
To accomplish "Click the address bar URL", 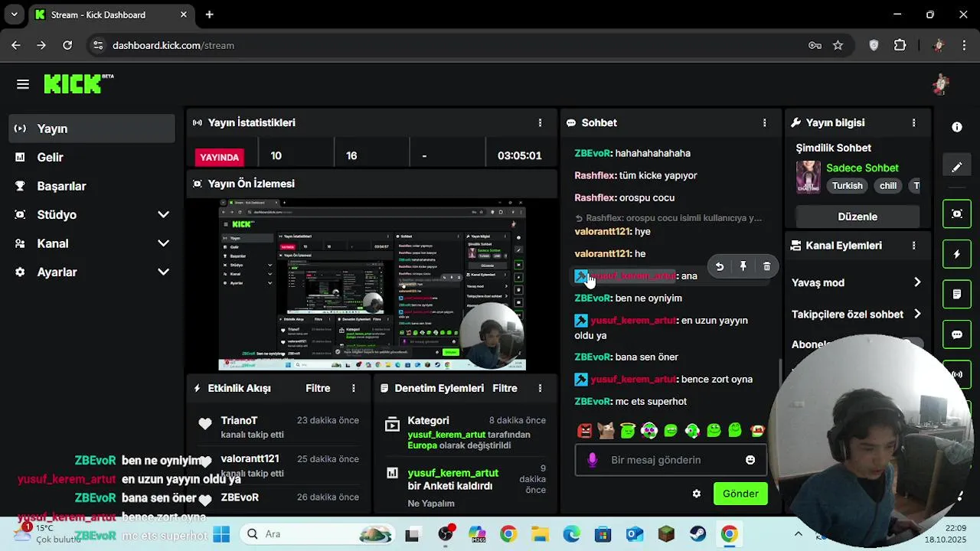I will (x=173, y=45).
